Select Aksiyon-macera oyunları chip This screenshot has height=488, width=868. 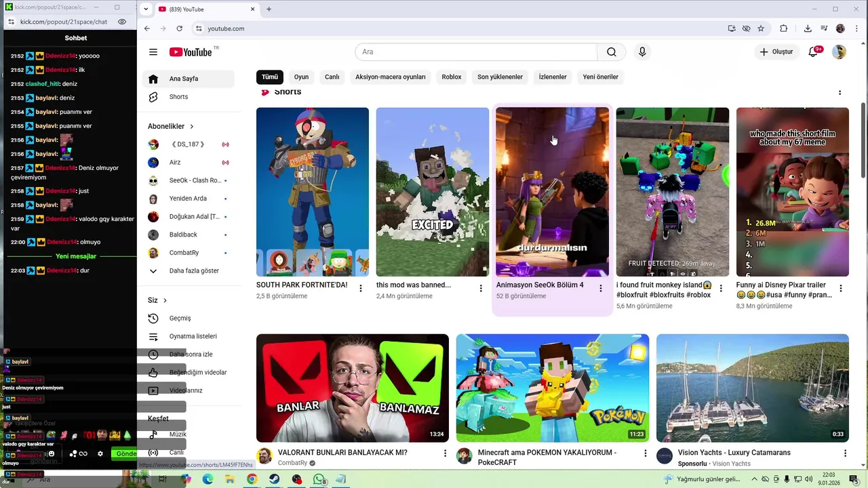(391, 77)
